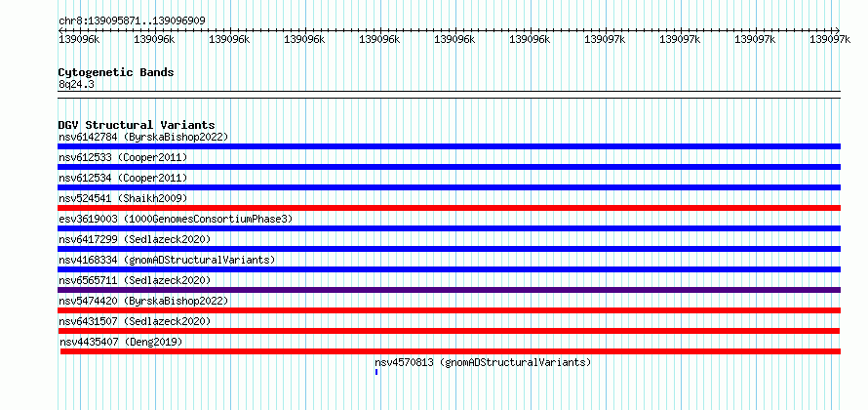Click the blue bar below nsv4168334
868x410 pixels.
point(449,269)
